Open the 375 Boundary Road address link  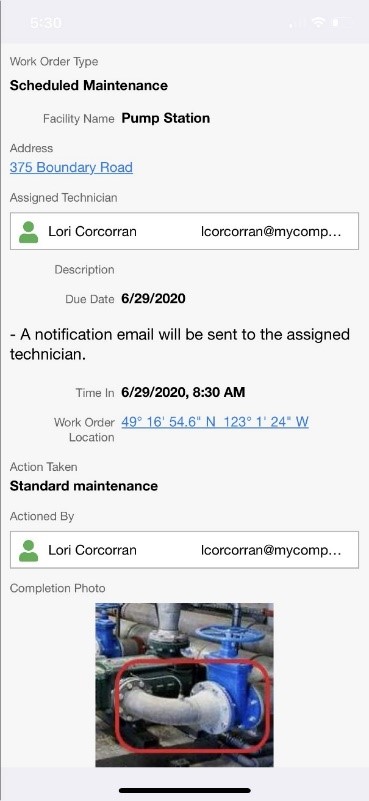pyautogui.click(x=71, y=168)
